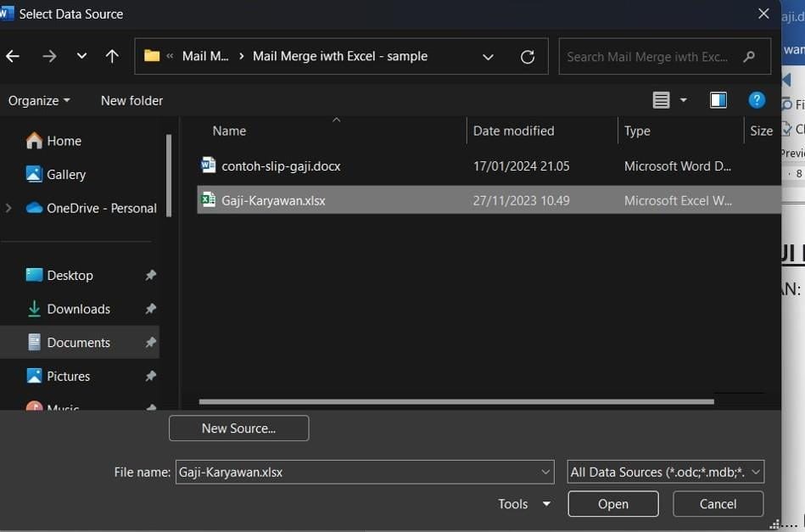Image resolution: width=805 pixels, height=532 pixels.
Task: Go up one folder level
Action: click(112, 56)
